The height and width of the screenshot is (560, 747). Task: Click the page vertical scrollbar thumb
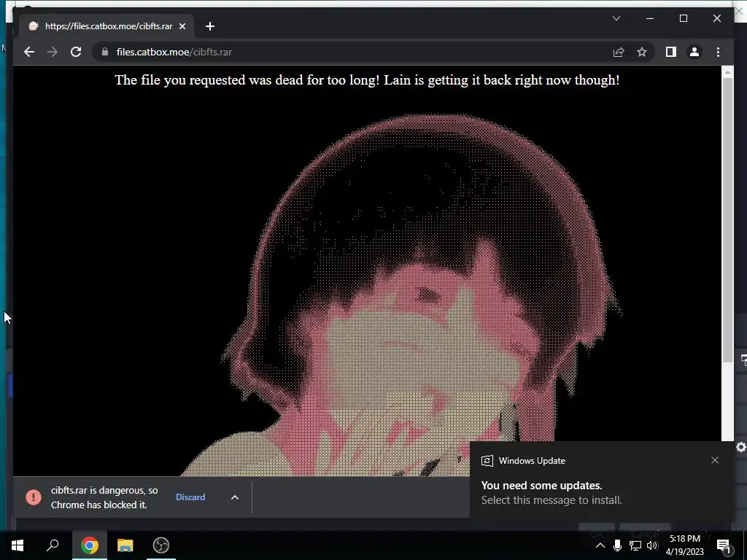727,220
